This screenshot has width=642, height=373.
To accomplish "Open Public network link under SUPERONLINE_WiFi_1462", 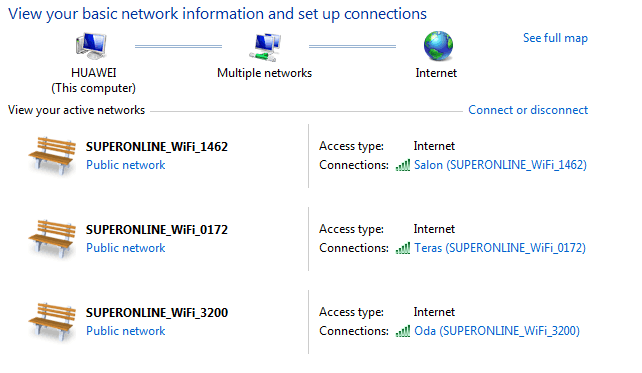I will pyautogui.click(x=126, y=165).
